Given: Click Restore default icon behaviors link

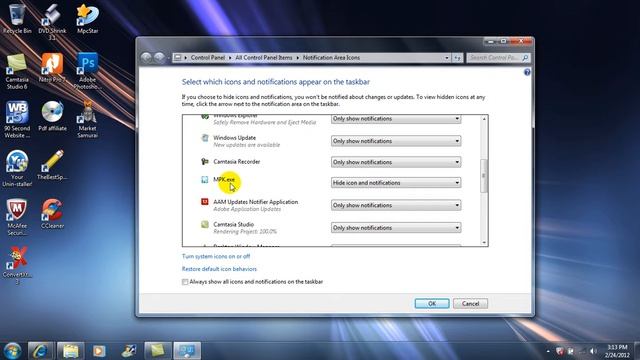Looking at the screenshot, I should (x=219, y=269).
